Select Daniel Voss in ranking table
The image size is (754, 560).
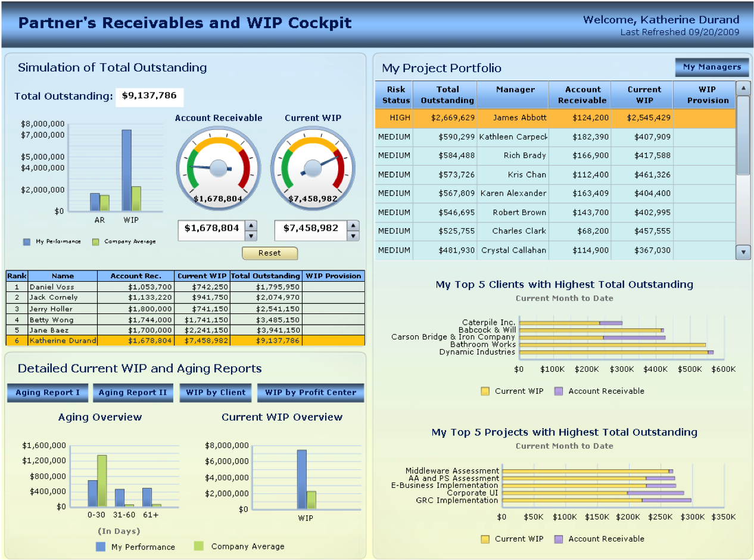[185, 287]
